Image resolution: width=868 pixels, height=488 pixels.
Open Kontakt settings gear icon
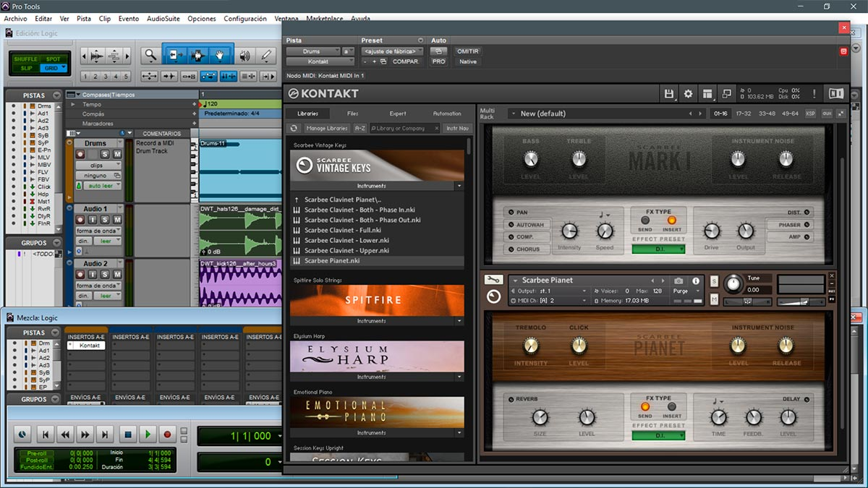(x=688, y=94)
